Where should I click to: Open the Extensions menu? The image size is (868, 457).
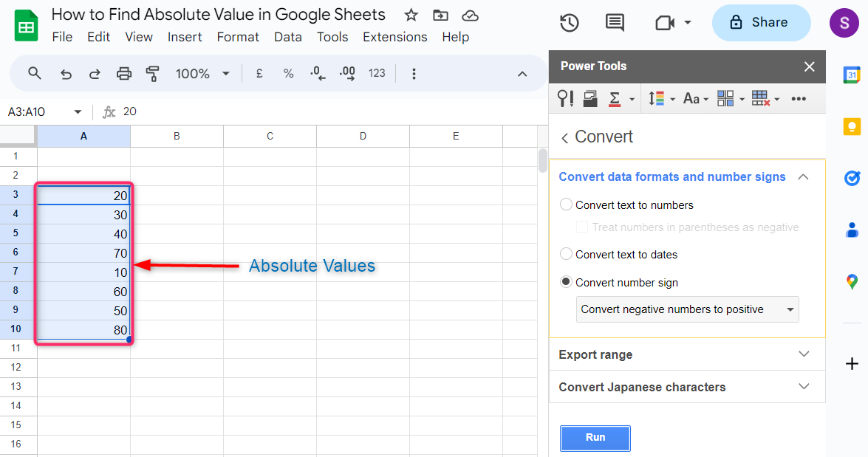coord(394,37)
